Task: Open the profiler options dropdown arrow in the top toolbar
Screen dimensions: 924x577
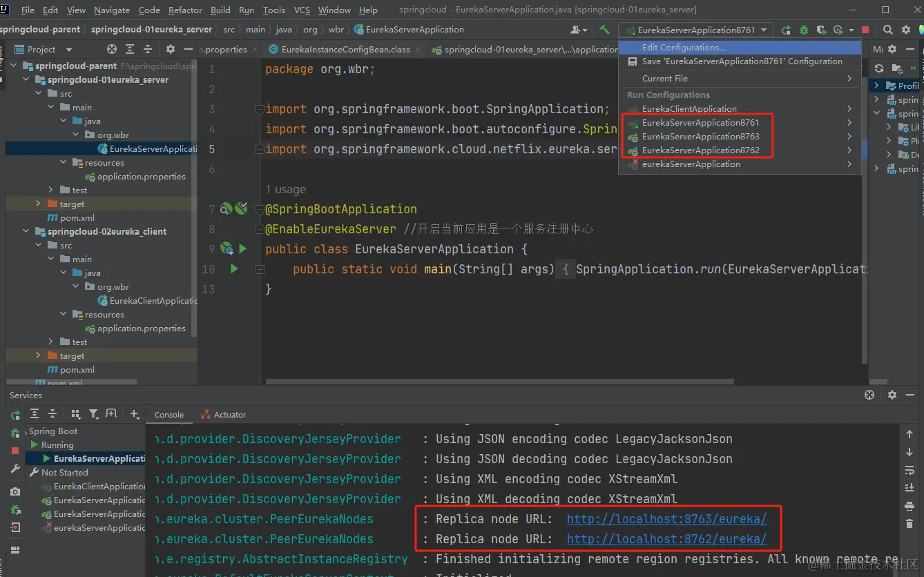Action: 851,30
